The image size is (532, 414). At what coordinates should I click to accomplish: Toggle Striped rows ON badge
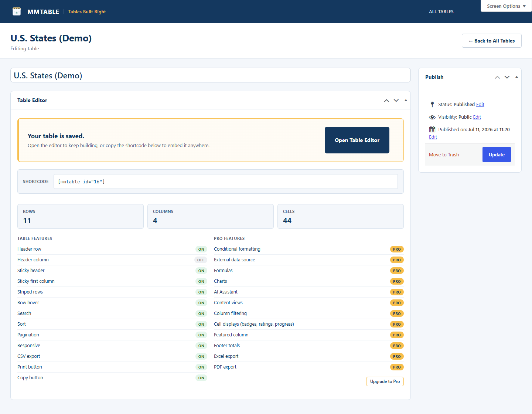click(x=201, y=292)
